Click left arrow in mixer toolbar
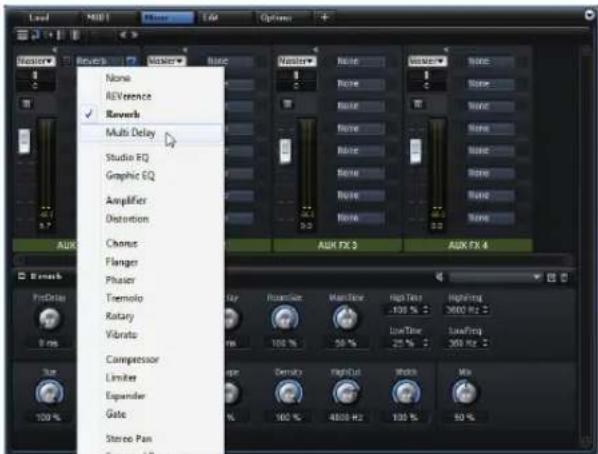The image size is (598, 454). pyautogui.click(x=123, y=35)
